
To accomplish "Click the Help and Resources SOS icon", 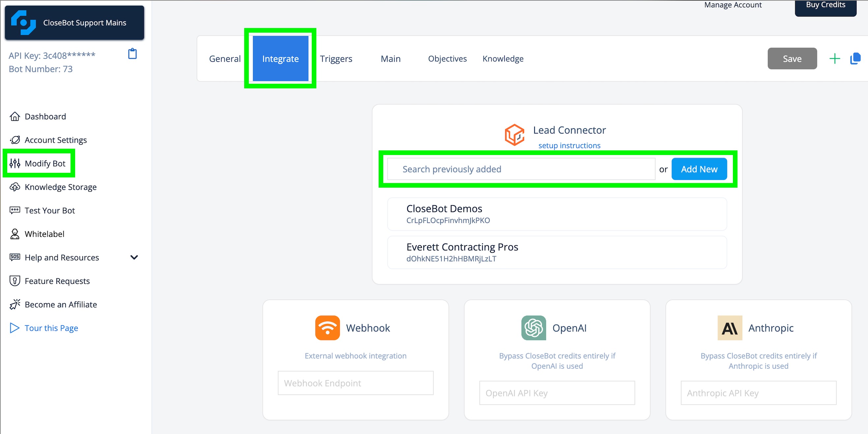I will coord(15,257).
